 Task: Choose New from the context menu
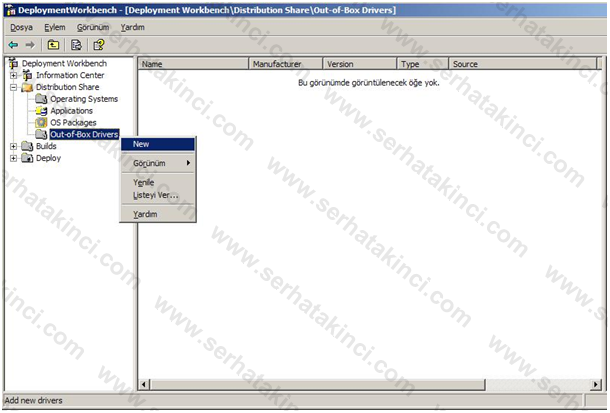[141, 144]
